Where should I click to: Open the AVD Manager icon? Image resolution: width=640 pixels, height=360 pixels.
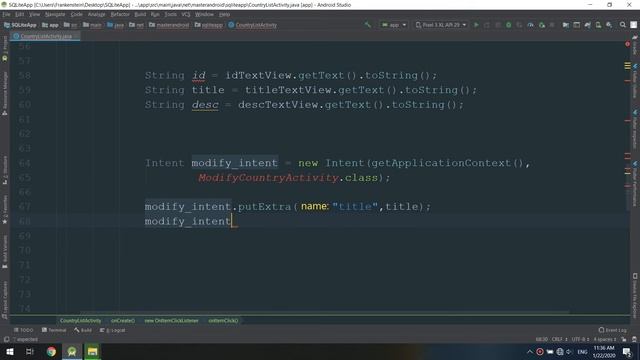point(598,25)
